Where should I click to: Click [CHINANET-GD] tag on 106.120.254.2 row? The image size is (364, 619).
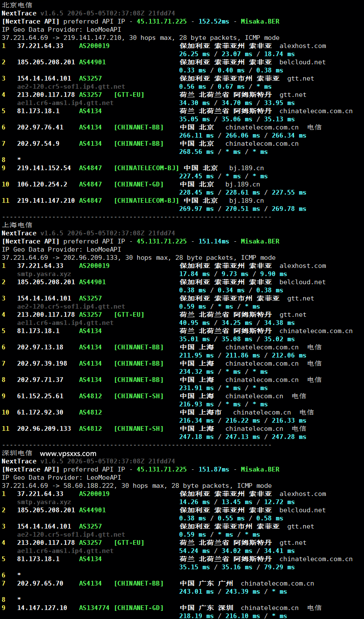click(x=138, y=184)
